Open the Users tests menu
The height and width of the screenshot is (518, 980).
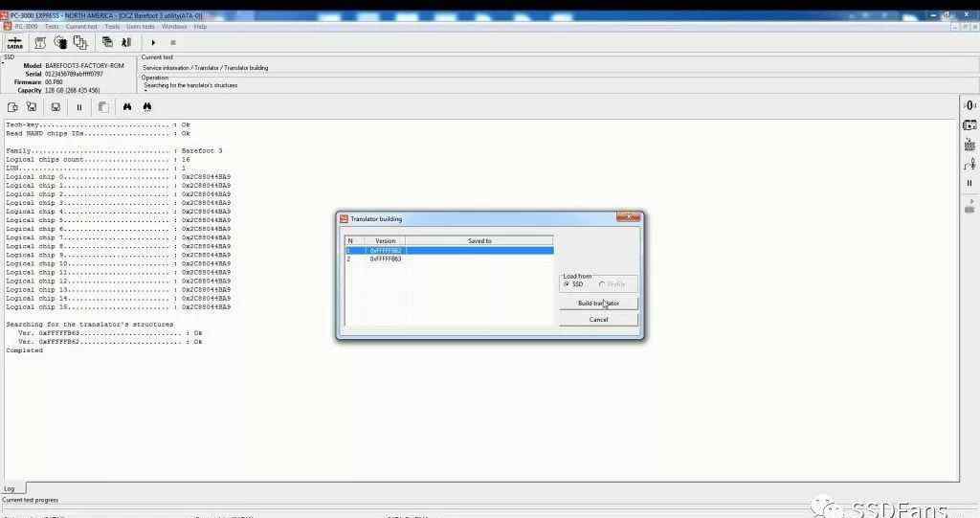[141, 26]
